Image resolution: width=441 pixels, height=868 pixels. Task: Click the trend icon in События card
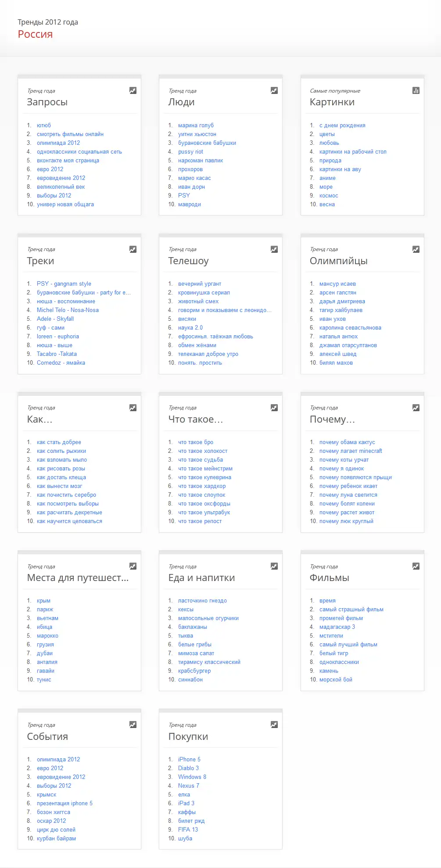click(x=133, y=725)
